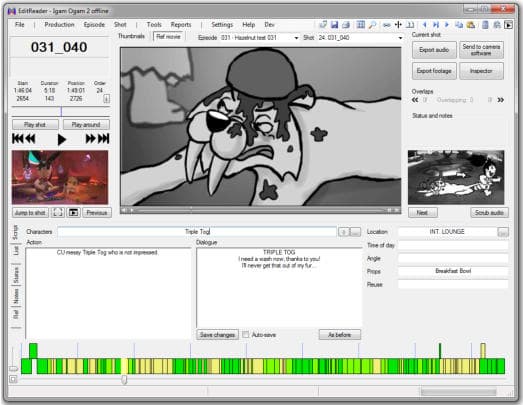Click the Save changes button

[217, 335]
